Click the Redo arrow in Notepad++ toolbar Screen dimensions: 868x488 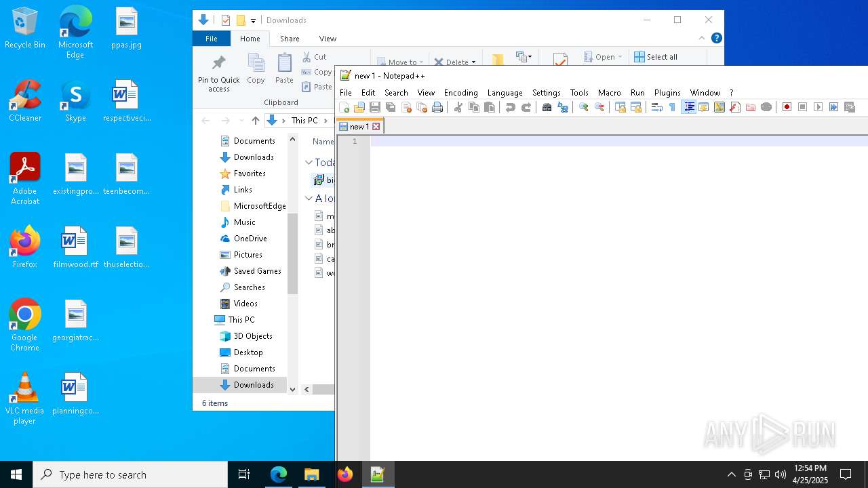click(x=526, y=107)
